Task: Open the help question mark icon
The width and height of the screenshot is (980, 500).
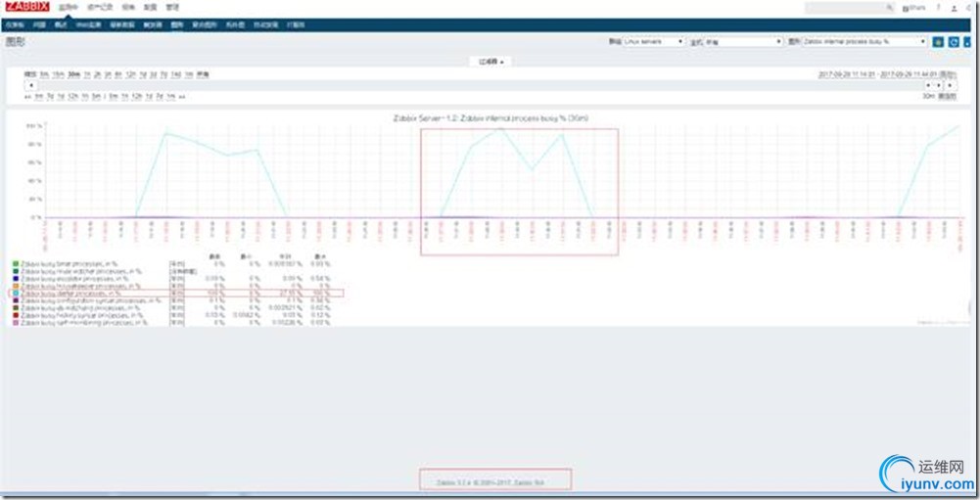Action: click(x=938, y=8)
